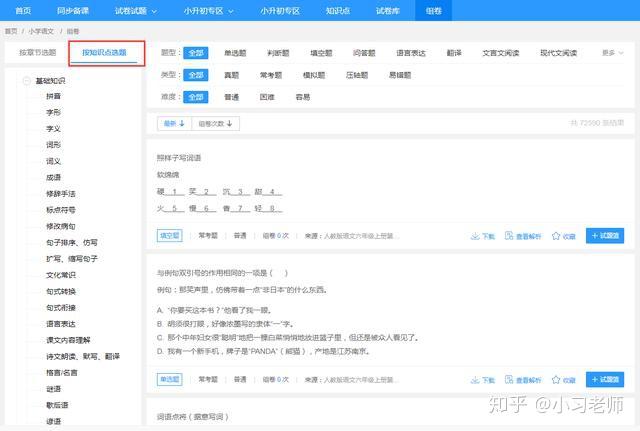640x431 pixels.
Task: Open 同步备课 in top navigation
Action: [73, 11]
